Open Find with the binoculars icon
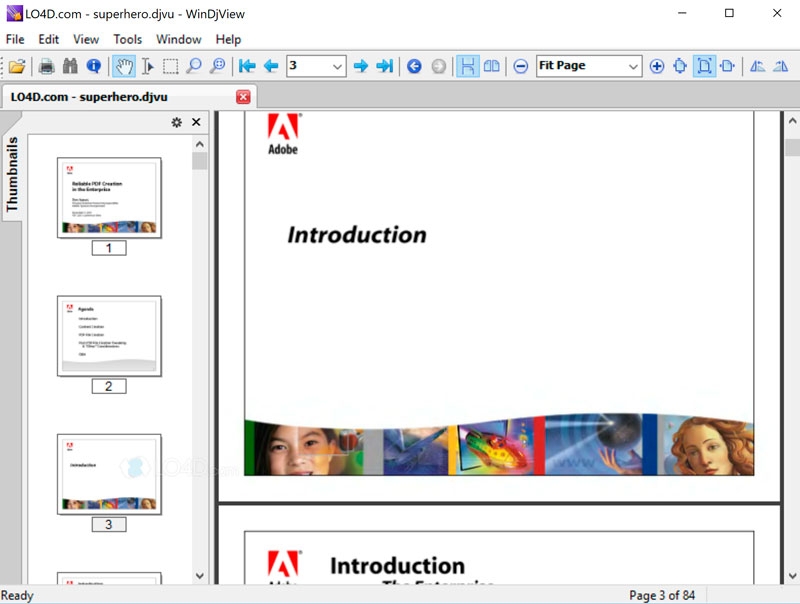Viewport: 800px width, 604px height. coord(70,66)
